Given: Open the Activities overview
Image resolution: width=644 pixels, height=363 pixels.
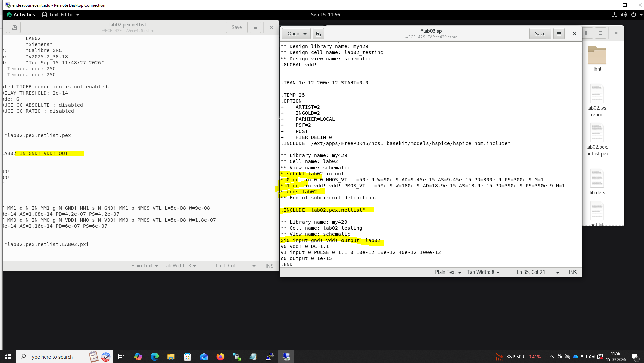Looking at the screenshot, I should point(21,15).
